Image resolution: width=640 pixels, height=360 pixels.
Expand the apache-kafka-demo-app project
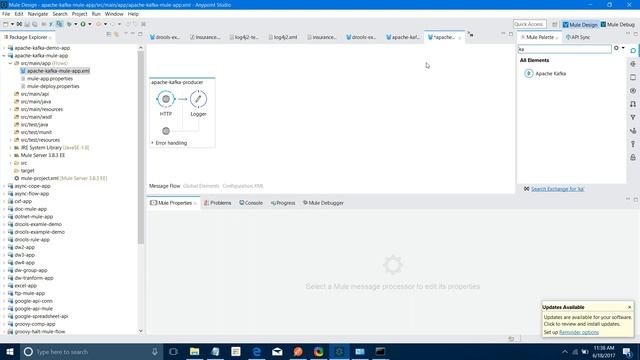(4, 48)
